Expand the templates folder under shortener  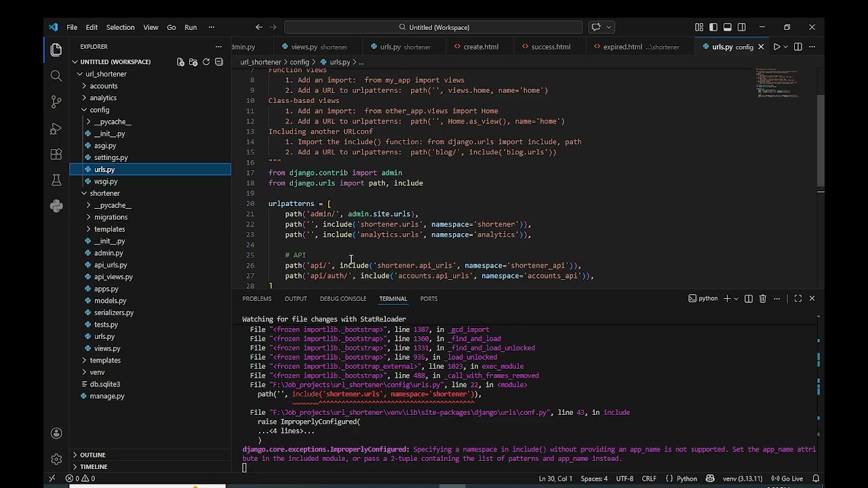click(x=109, y=229)
